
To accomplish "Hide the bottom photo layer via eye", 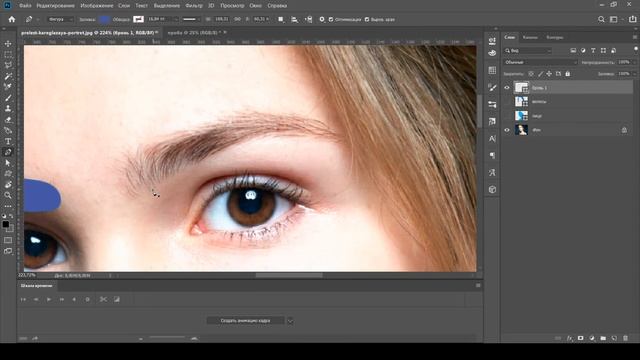I will (507, 130).
